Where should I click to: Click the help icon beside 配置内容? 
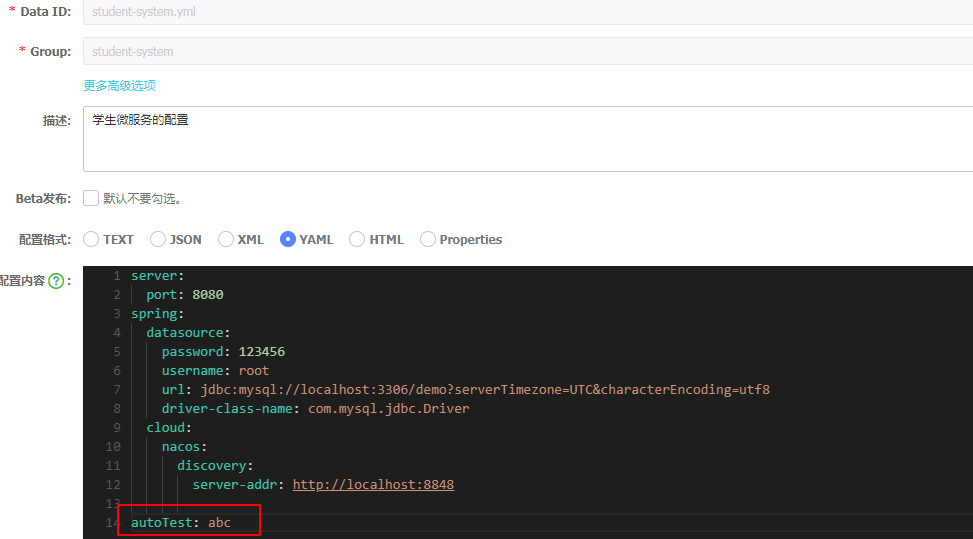[56, 281]
